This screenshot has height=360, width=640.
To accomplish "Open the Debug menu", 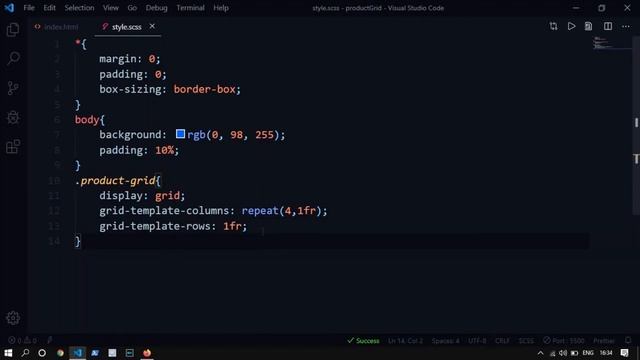I will 156,8.
